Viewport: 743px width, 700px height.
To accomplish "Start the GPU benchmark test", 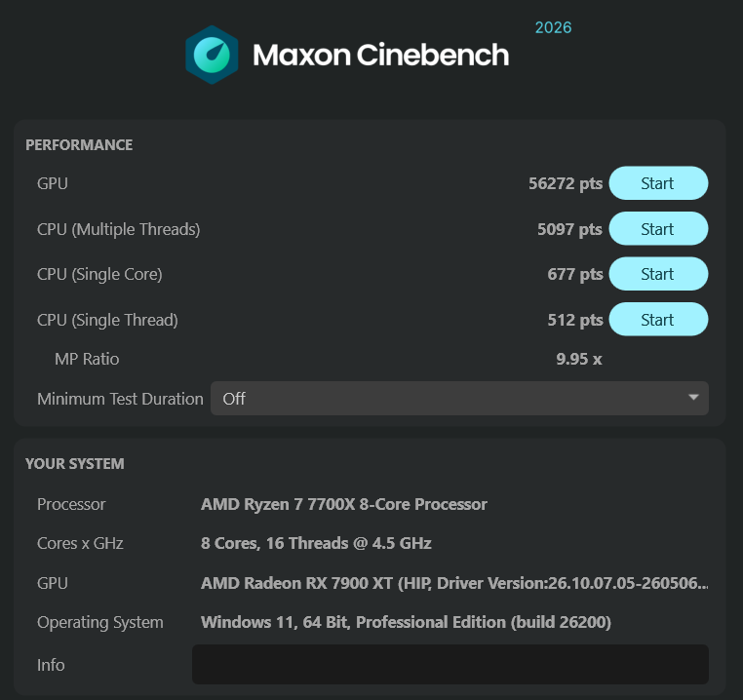I will [658, 183].
